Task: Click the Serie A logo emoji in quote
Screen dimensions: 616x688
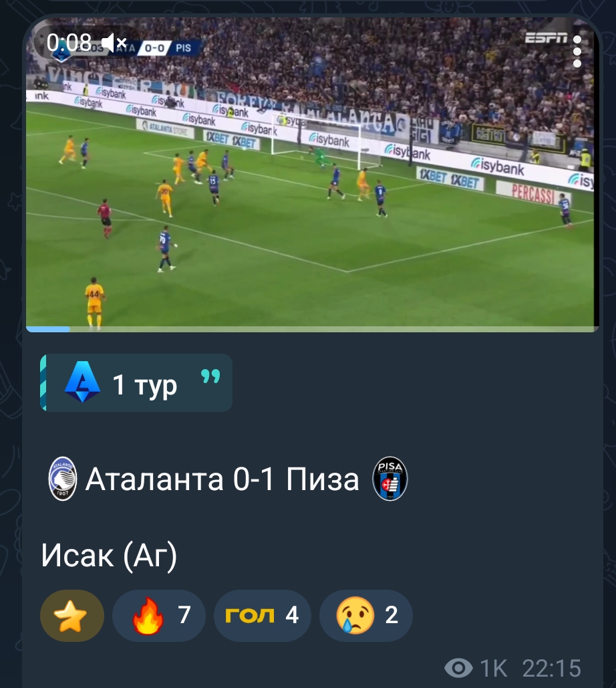Action: [82, 382]
